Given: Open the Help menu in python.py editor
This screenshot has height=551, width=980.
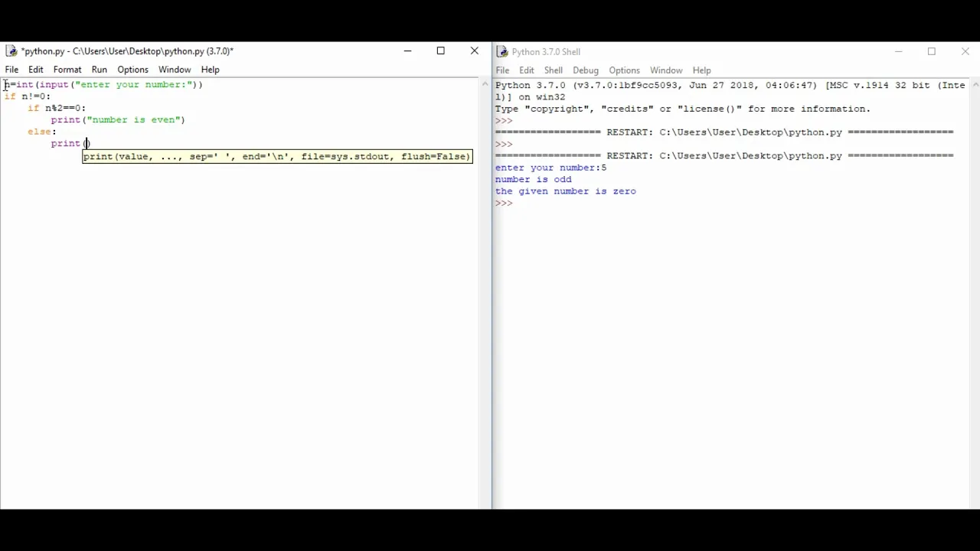Looking at the screenshot, I should [x=211, y=70].
